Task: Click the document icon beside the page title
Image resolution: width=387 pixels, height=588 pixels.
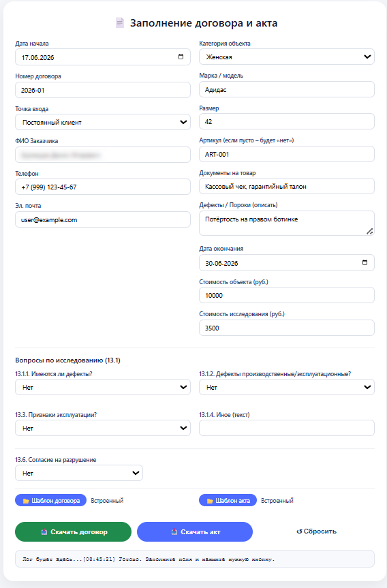Action: (120, 23)
